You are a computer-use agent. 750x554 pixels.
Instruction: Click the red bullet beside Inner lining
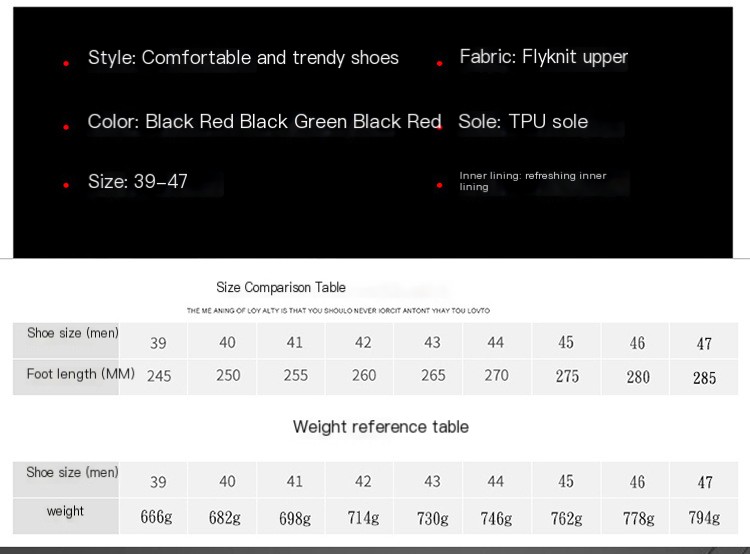pyautogui.click(x=439, y=185)
